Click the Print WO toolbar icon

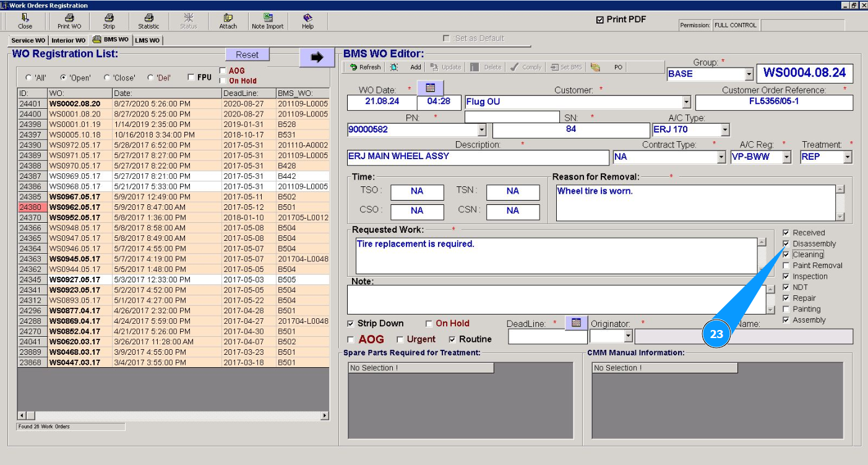click(x=69, y=21)
